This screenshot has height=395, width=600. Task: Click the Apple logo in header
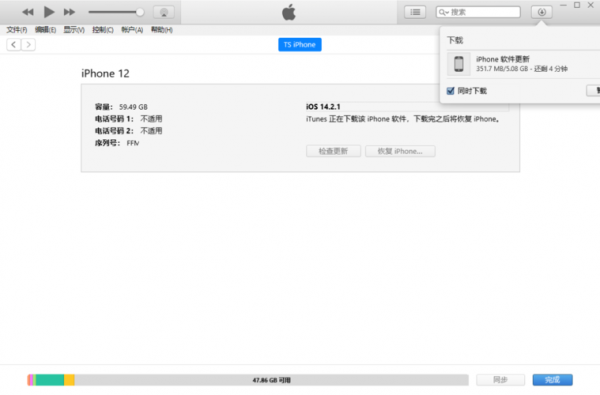pos(289,12)
